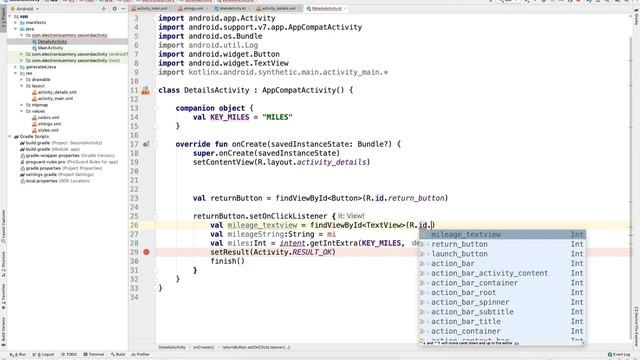The image size is (640, 360).
Task: Expand the mipmap folder
Action: click(x=22, y=104)
